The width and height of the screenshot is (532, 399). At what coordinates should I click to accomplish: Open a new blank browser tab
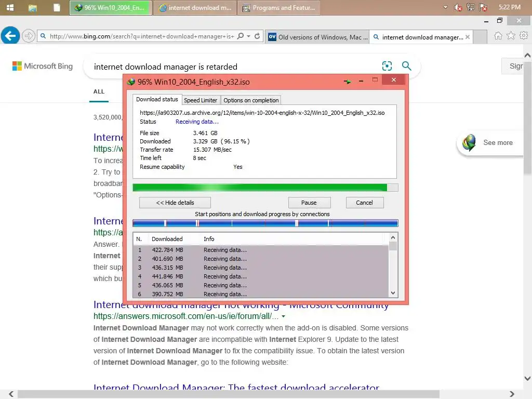point(480,37)
